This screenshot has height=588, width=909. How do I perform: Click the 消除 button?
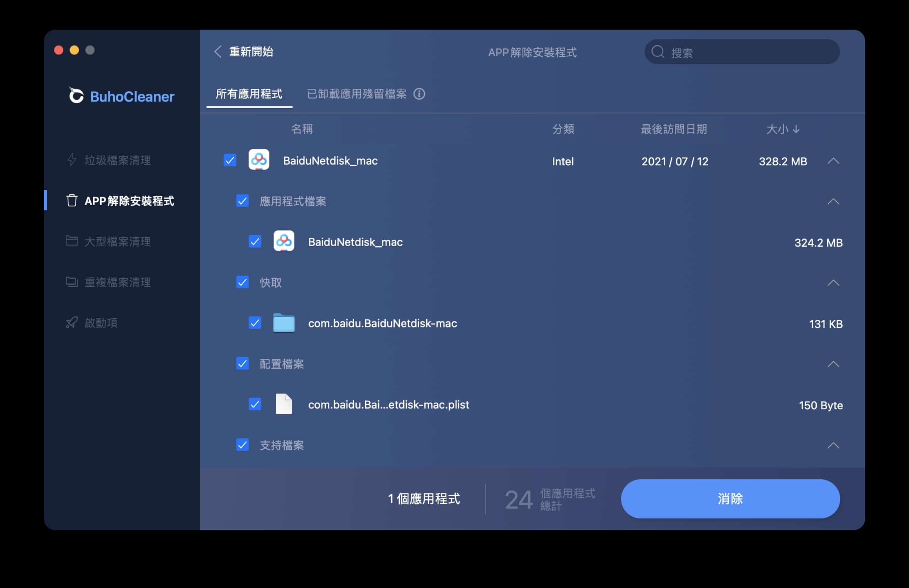tap(730, 498)
